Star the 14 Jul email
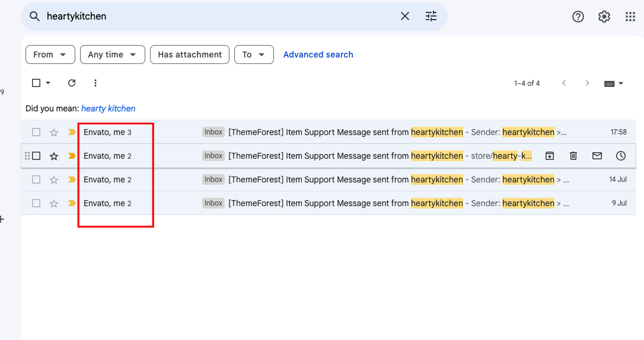Screen dimensions: 644x340 tap(54, 179)
